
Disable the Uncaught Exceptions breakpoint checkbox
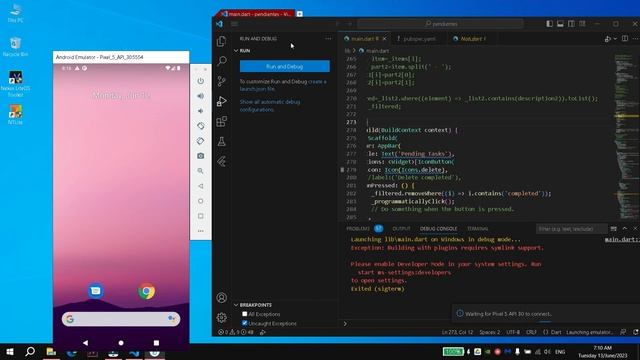coord(244,323)
